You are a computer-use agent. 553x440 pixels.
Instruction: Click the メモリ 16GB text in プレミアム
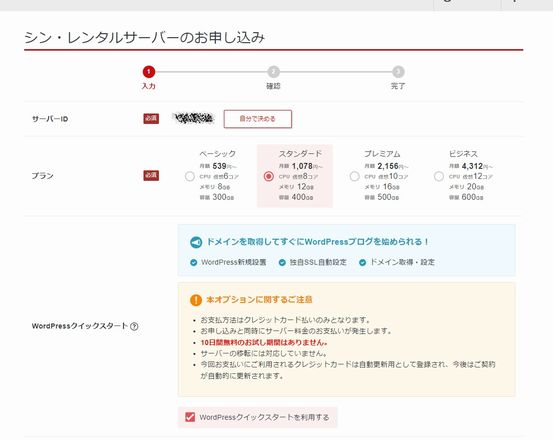point(382,187)
